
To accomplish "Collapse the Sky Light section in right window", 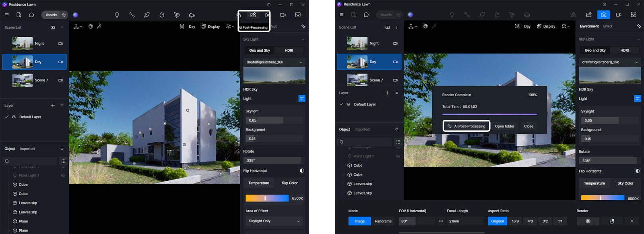I will (638, 39).
